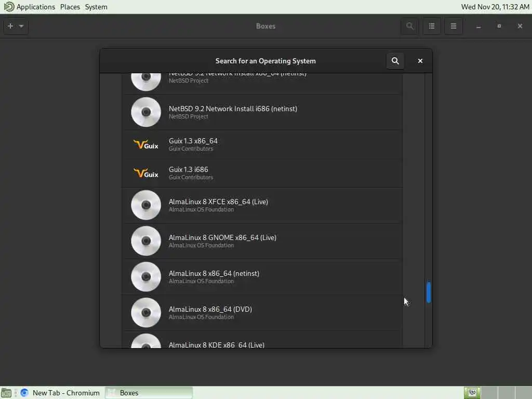Screen dimensions: 532x399
Task: Click the disc icon for AlmaLinux 8 netinst
Action: click(146, 277)
